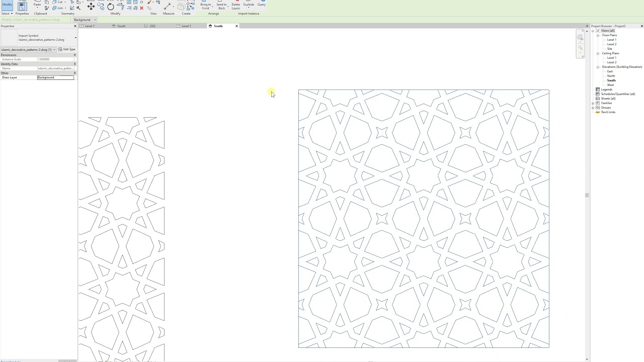Select the Modify tool in the ribbon
The height and width of the screenshot is (362, 644).
pyautogui.click(x=7, y=5)
